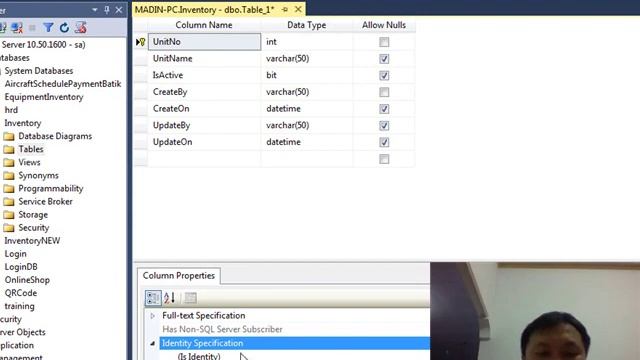The height and width of the screenshot is (360, 640).
Task: Select QRCode database
Action: pyautogui.click(x=21, y=293)
